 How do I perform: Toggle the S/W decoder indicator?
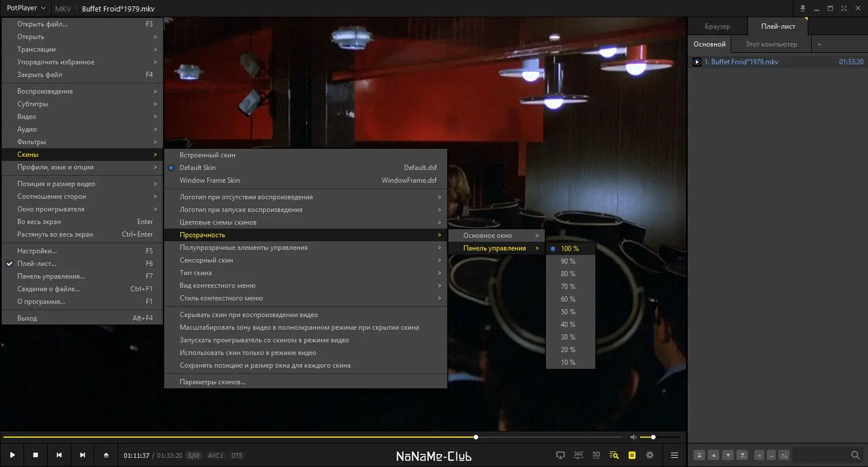tap(193, 456)
